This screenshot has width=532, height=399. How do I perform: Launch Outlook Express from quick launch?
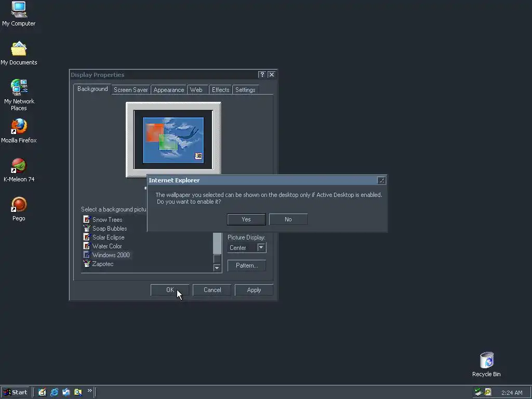click(x=66, y=392)
